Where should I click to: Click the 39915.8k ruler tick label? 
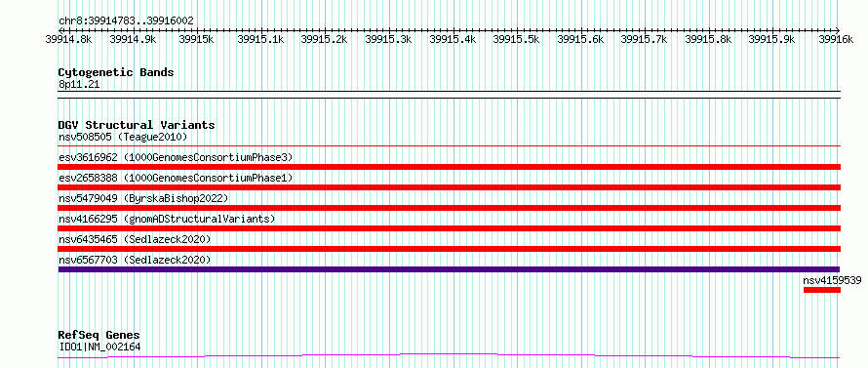click(x=709, y=39)
